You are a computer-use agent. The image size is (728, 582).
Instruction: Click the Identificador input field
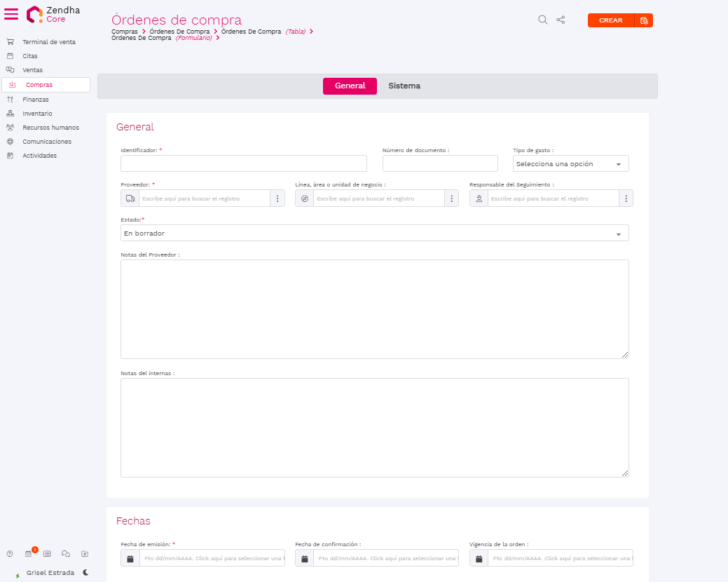point(243,163)
